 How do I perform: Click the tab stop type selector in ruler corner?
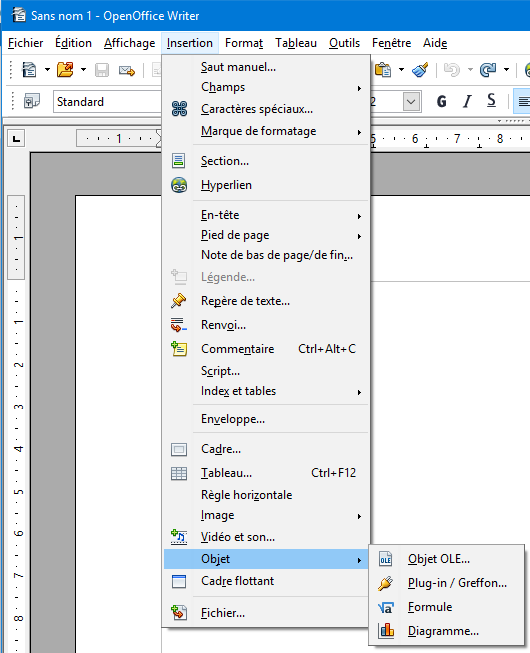pyautogui.click(x=16, y=139)
